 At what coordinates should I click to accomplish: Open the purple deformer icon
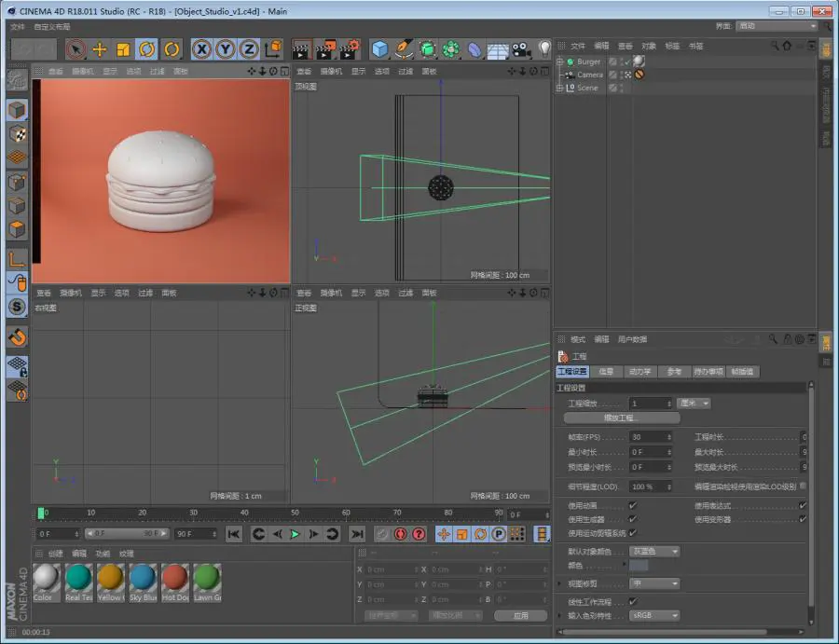pos(475,50)
